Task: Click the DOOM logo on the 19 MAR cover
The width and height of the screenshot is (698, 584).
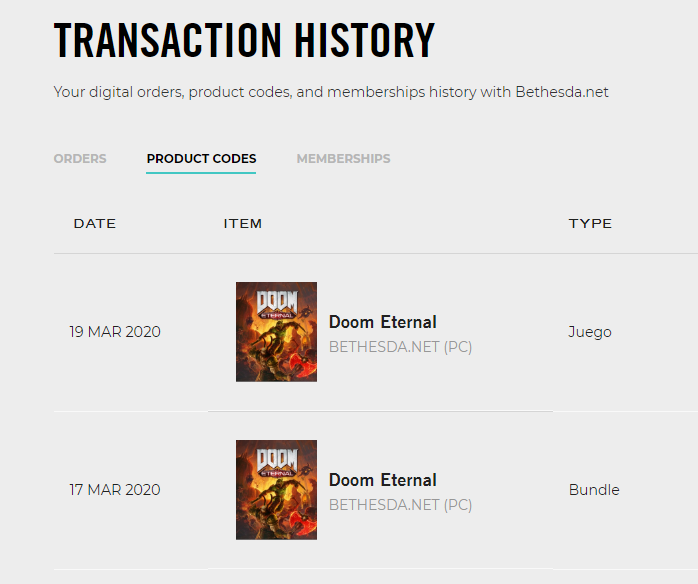Action: [276, 302]
